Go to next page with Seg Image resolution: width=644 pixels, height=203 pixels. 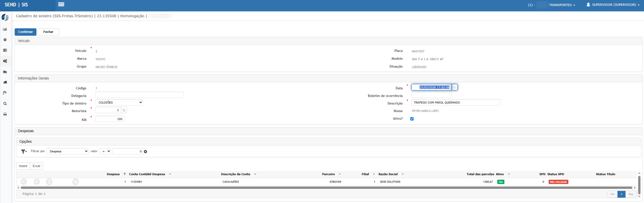[631, 194]
